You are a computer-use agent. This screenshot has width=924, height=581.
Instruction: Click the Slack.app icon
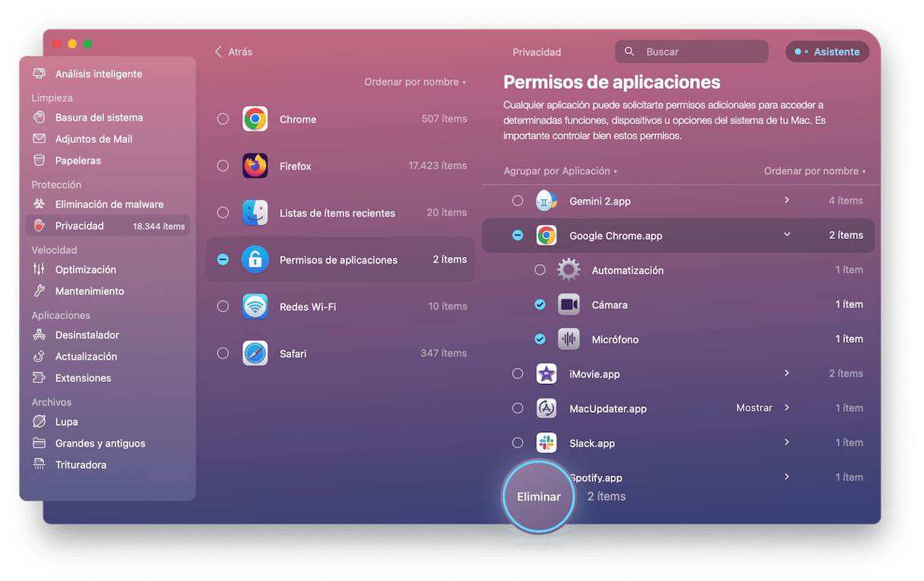pyautogui.click(x=546, y=443)
